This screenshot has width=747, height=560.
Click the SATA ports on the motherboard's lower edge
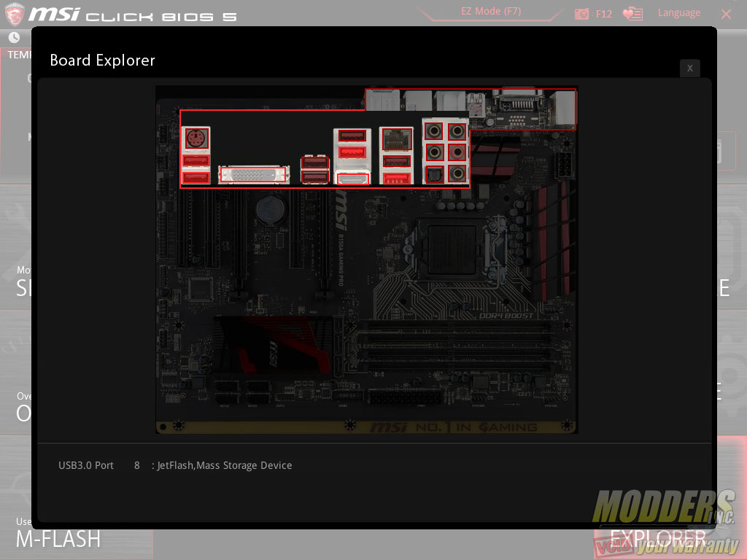pyautogui.click(x=243, y=392)
